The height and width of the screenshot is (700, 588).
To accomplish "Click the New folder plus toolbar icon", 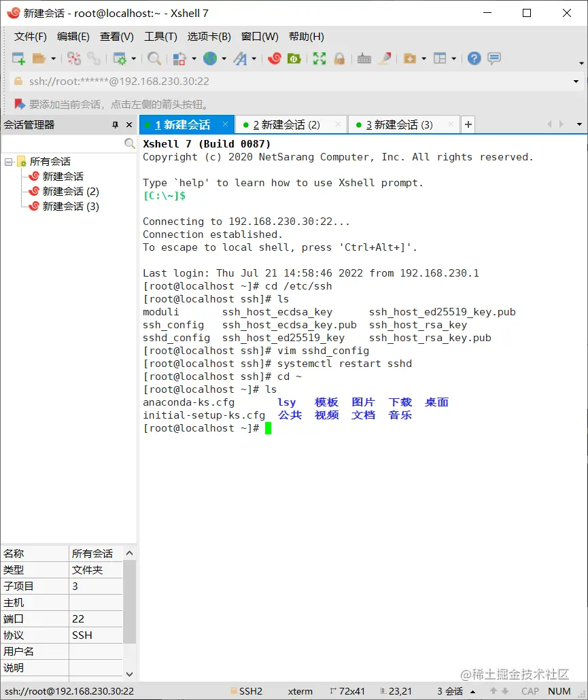I will (x=410, y=58).
